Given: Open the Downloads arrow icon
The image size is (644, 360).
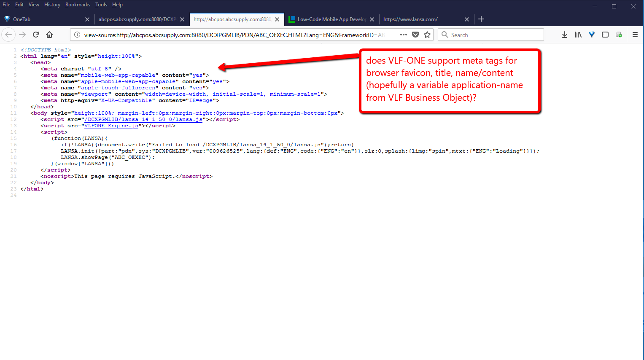Looking at the screenshot, I should (564, 35).
